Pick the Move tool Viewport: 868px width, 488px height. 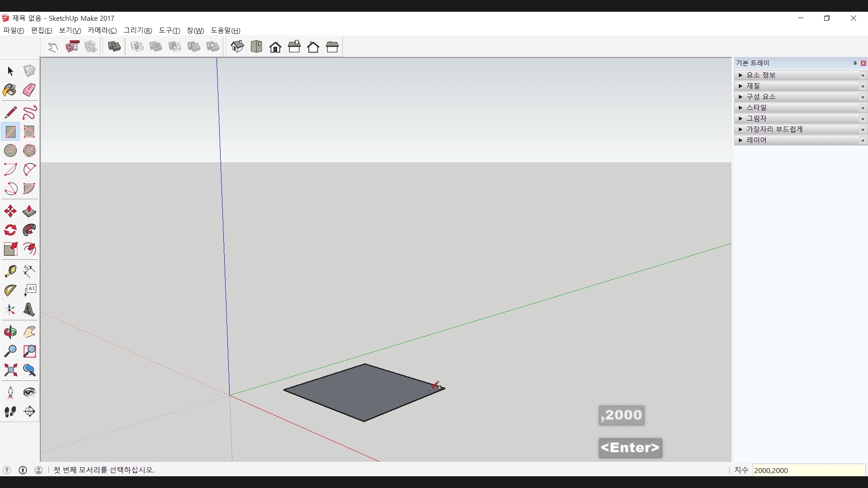tap(10, 211)
